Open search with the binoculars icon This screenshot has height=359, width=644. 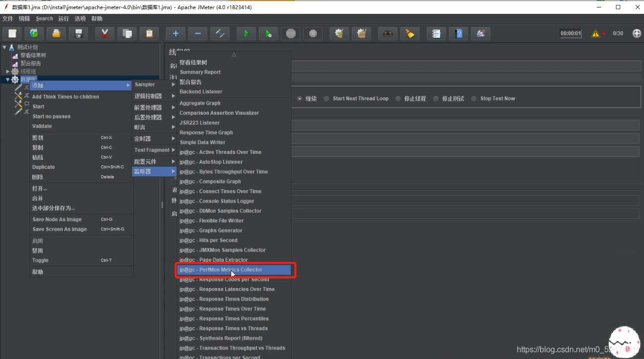click(388, 33)
